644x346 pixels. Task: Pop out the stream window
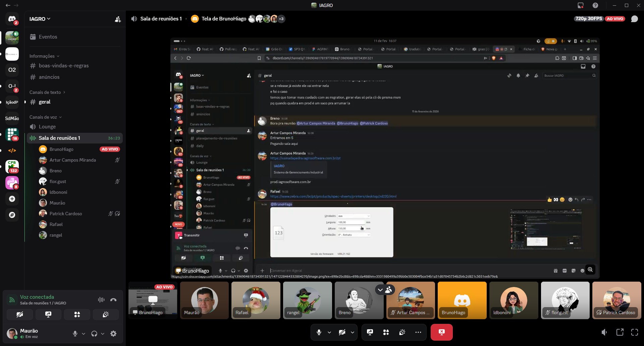coord(620,332)
